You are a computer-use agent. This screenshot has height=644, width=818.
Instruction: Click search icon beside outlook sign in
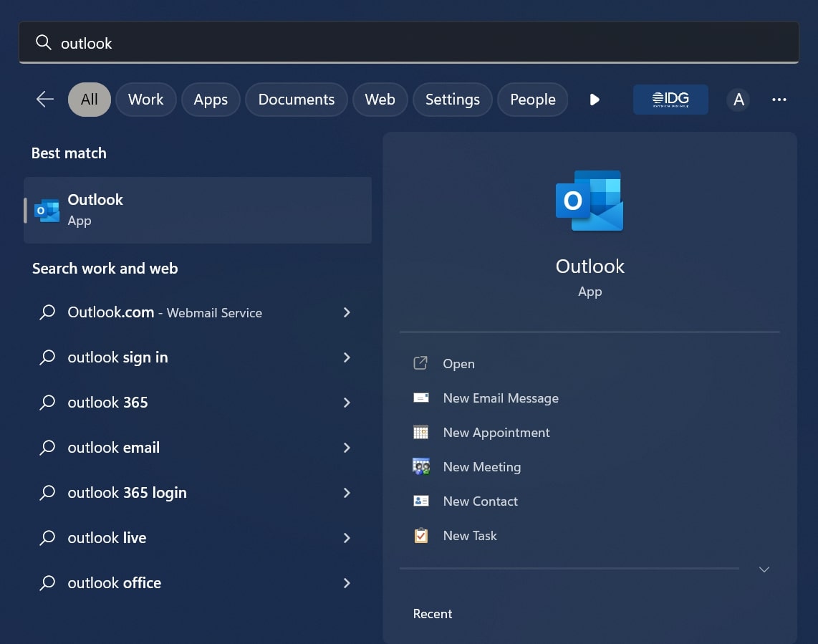coord(47,357)
